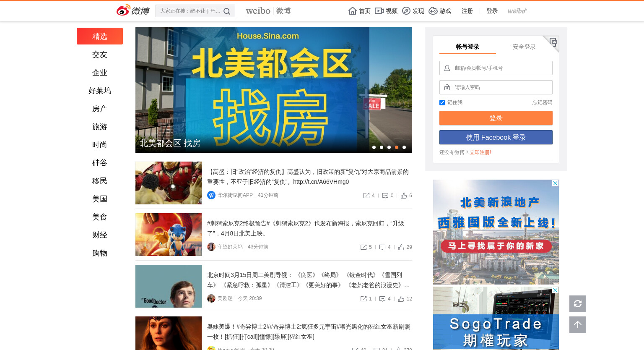
Task: Open 立即注册 link
Action: click(x=480, y=152)
